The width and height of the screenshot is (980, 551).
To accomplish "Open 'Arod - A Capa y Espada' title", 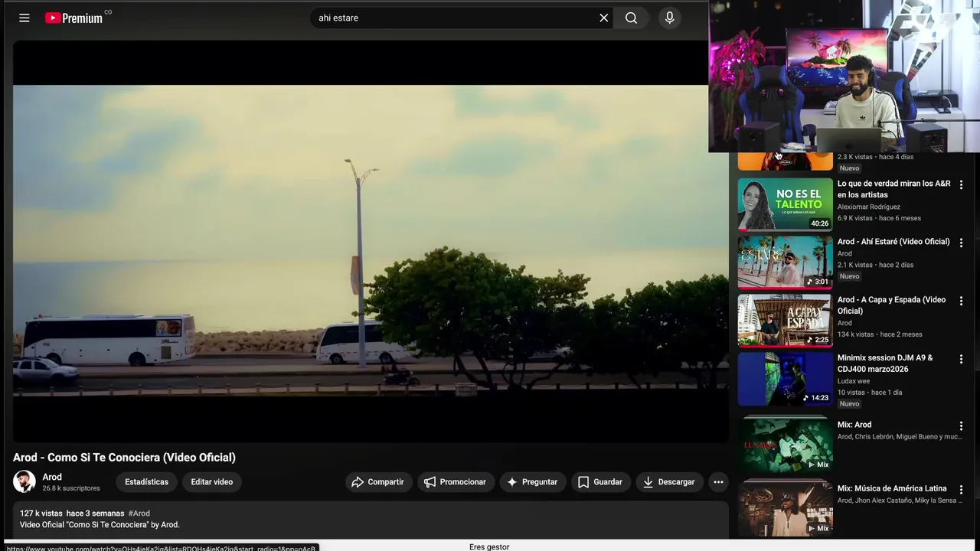I will point(892,305).
